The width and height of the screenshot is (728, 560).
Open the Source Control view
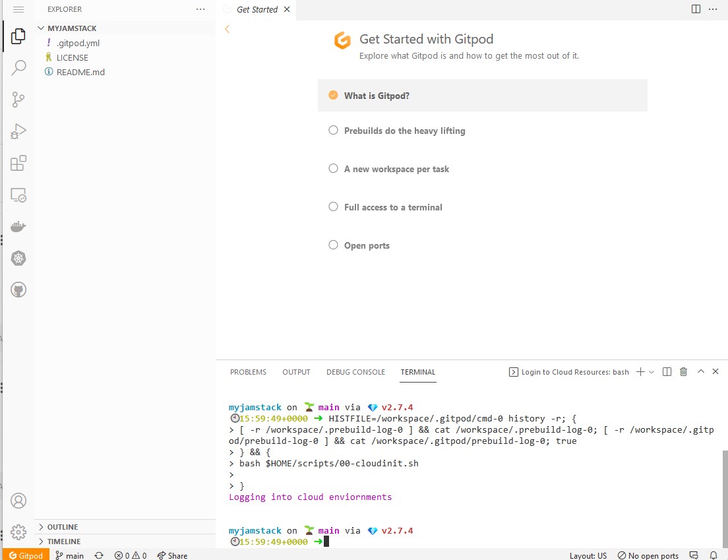18,100
